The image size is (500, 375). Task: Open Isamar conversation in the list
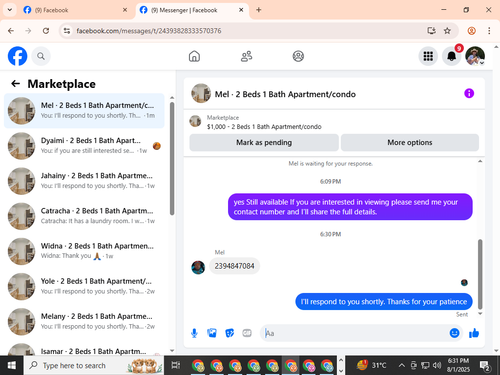(84, 348)
